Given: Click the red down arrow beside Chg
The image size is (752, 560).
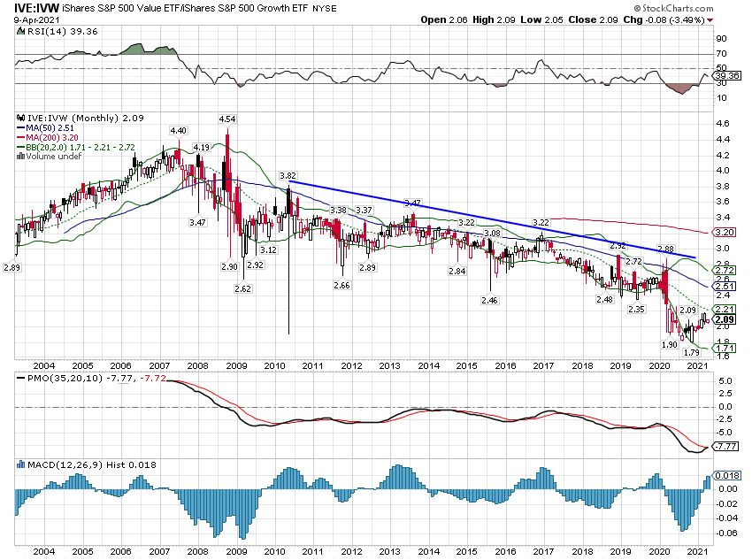Looking at the screenshot, I should (710, 20).
